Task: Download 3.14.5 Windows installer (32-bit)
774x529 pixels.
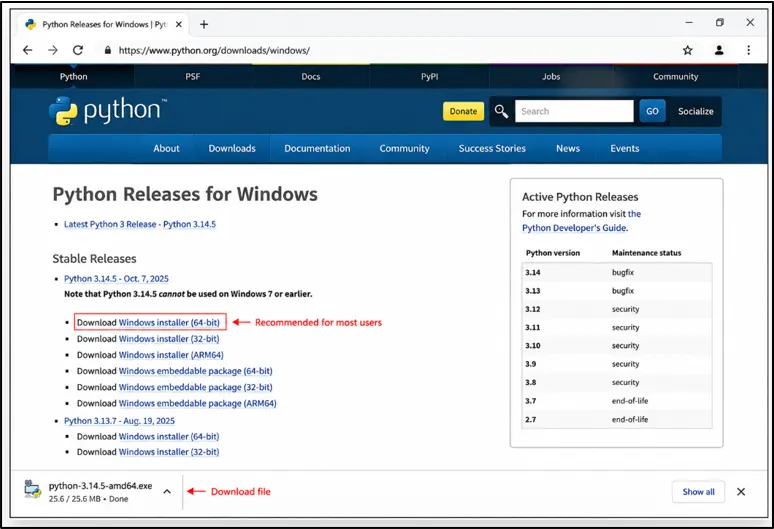Action: point(169,339)
